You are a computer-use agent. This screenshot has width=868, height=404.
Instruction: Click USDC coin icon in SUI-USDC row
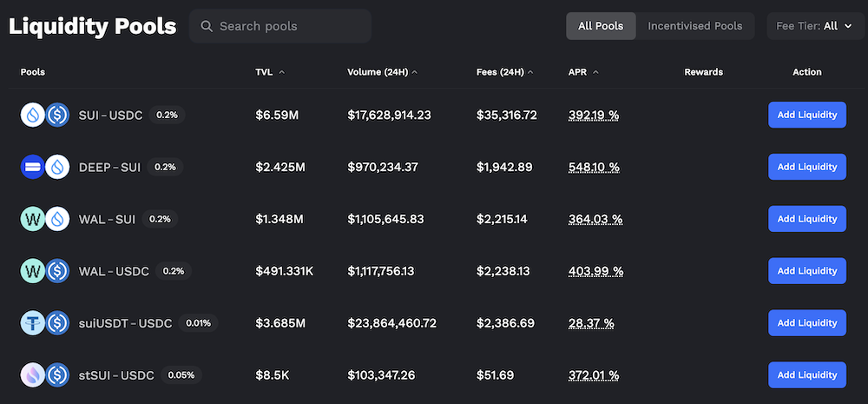coord(57,115)
